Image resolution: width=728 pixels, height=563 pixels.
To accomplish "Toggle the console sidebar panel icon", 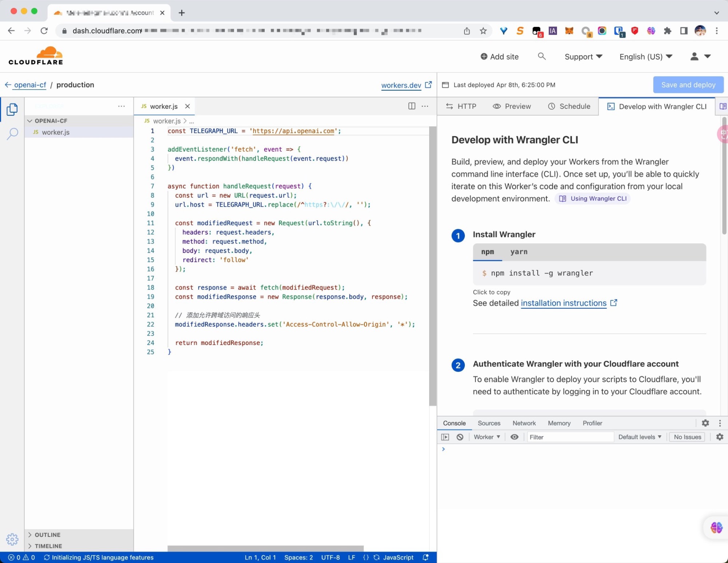I will [445, 437].
